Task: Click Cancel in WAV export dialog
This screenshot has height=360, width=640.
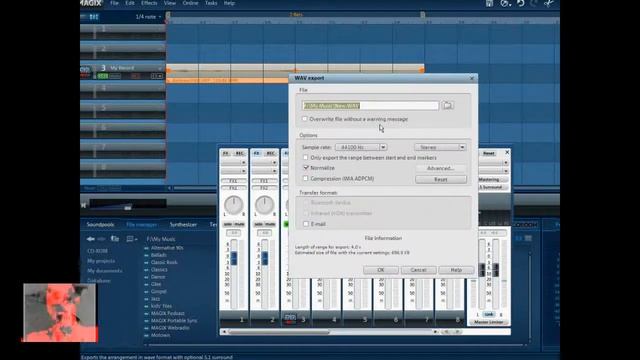Action: tap(418, 270)
